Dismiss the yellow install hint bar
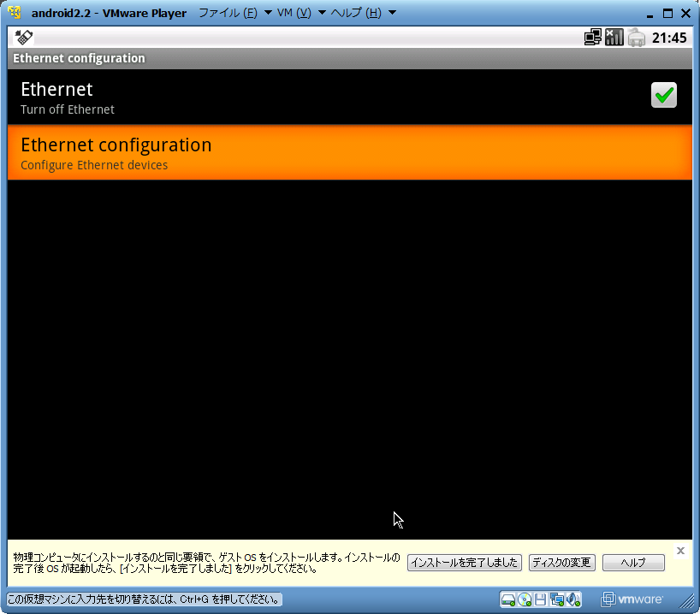 680,551
